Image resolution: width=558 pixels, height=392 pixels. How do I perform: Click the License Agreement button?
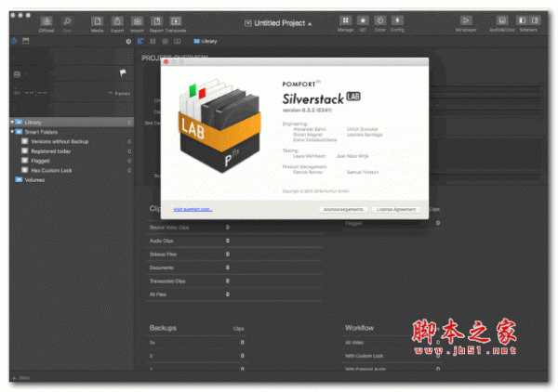point(396,209)
